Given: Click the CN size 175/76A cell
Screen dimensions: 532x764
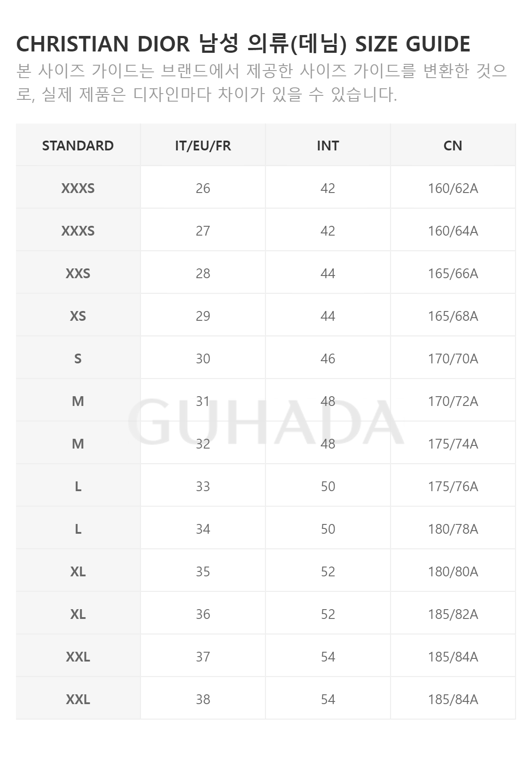Looking at the screenshot, I should [x=453, y=486].
